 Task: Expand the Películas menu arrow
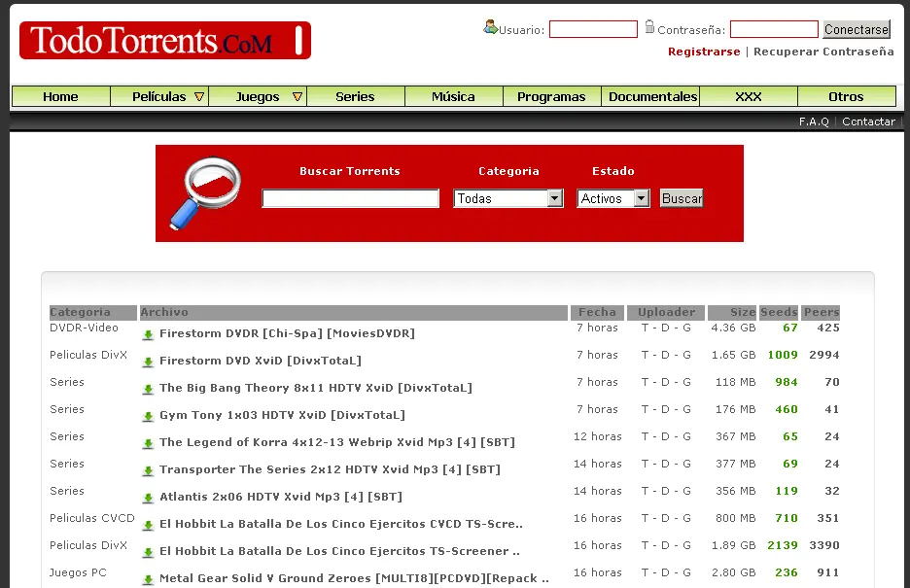(x=199, y=97)
